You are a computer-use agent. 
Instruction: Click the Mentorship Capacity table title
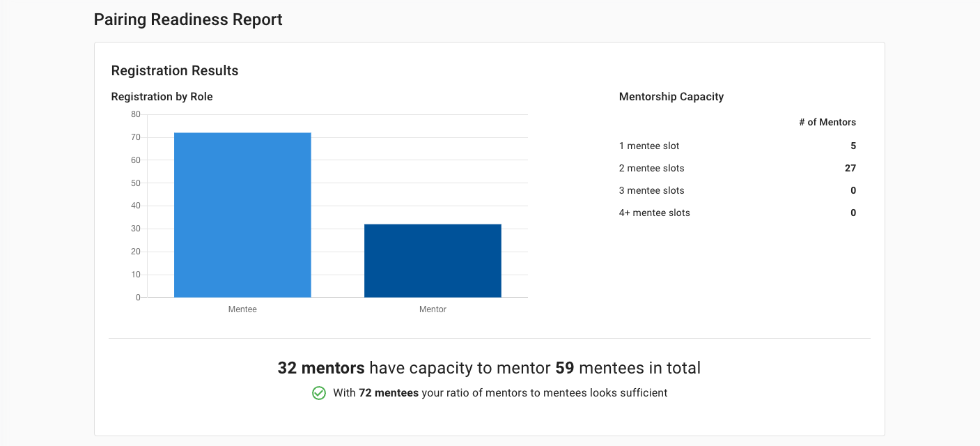[671, 97]
